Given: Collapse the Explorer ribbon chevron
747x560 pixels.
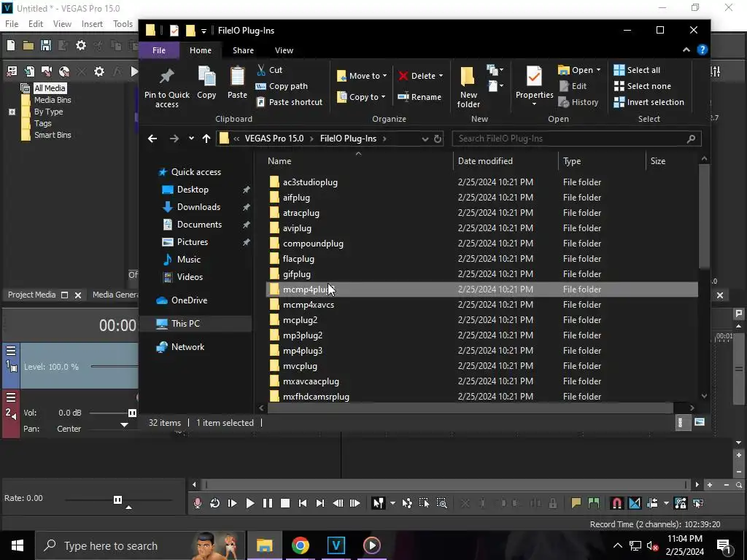Looking at the screenshot, I should point(686,50).
